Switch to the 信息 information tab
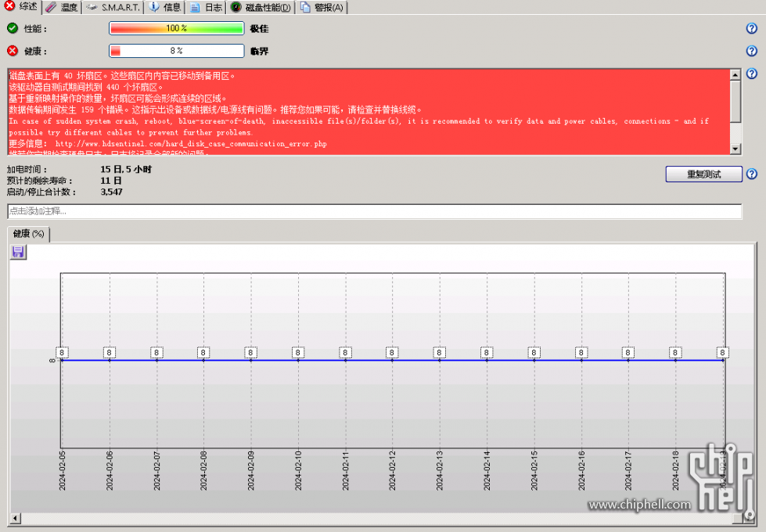Screen dimensions: 766x532 166,7
